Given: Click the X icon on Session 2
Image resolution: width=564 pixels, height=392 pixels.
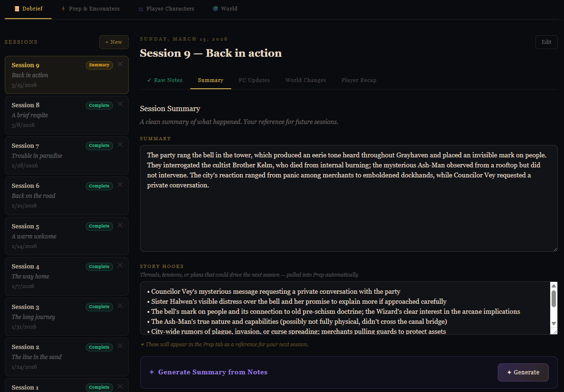Looking at the screenshot, I should click(120, 346).
